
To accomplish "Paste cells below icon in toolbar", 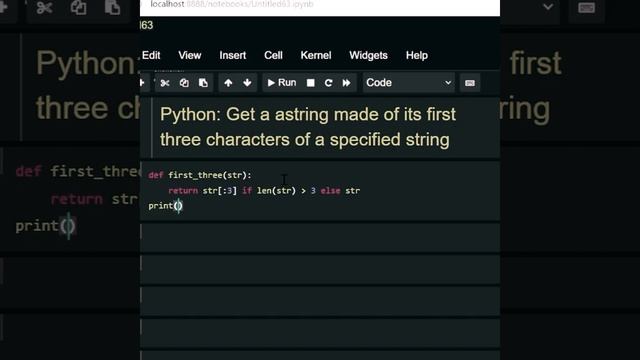I will point(203,83).
